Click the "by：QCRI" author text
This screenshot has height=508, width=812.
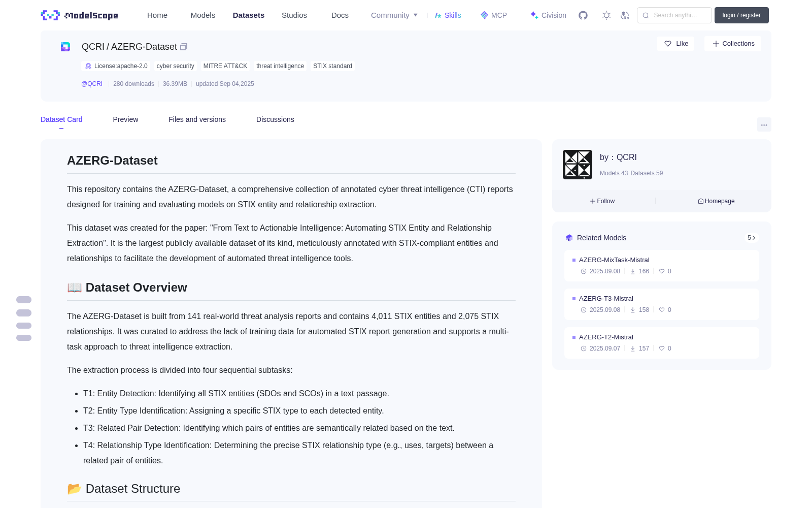pyautogui.click(x=618, y=157)
